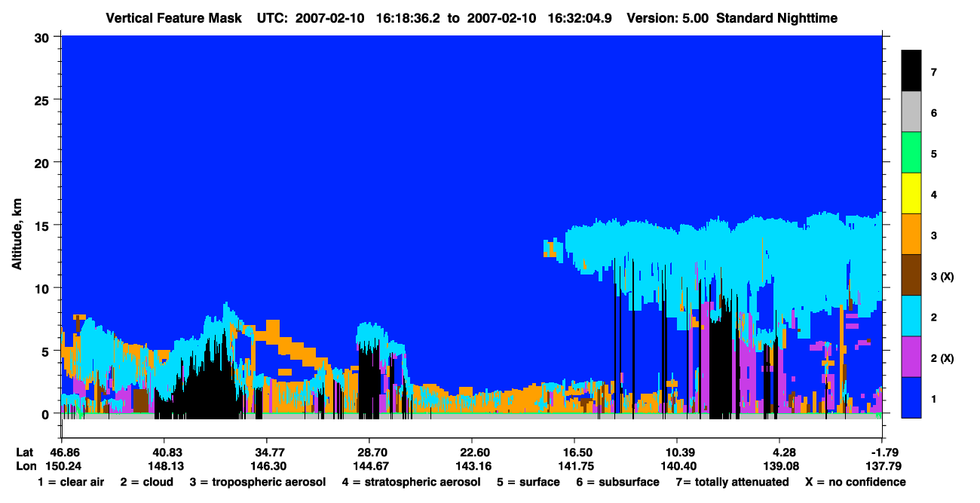
Task: Click the latitude value 34.77
Action: pos(266,452)
